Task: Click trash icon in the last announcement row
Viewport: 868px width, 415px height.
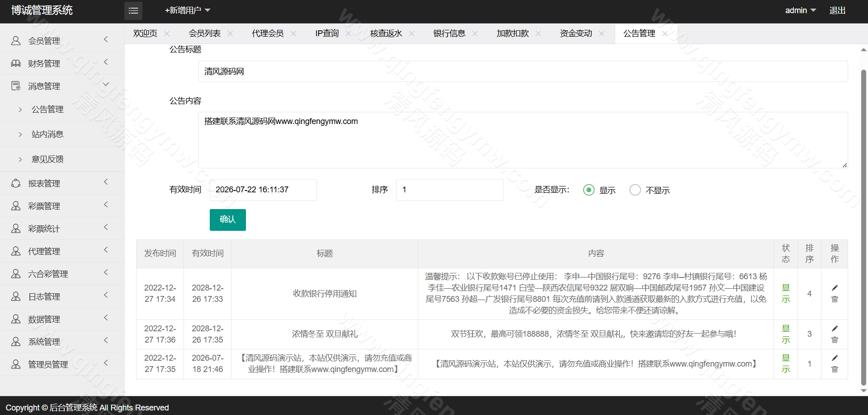Action: tap(835, 369)
